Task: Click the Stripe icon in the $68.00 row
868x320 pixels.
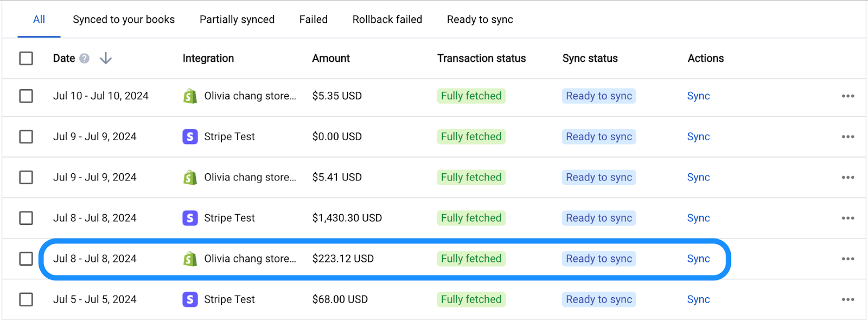Action: [190, 299]
